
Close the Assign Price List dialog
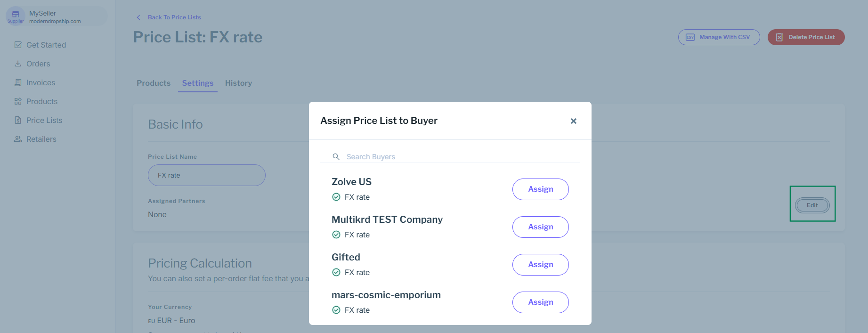(x=573, y=121)
